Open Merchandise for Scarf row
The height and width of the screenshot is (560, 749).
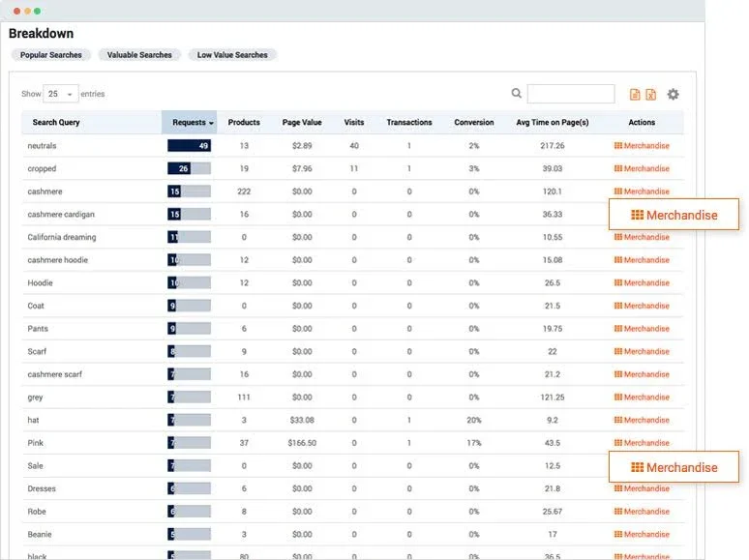coord(642,351)
